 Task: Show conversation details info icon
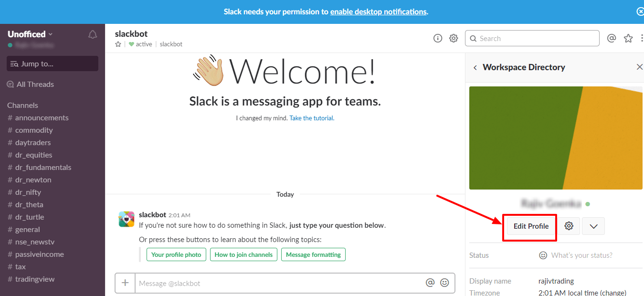[x=438, y=38]
